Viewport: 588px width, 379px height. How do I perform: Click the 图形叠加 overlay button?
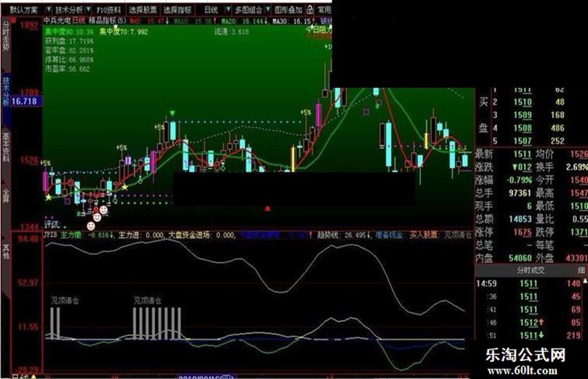pyautogui.click(x=288, y=10)
